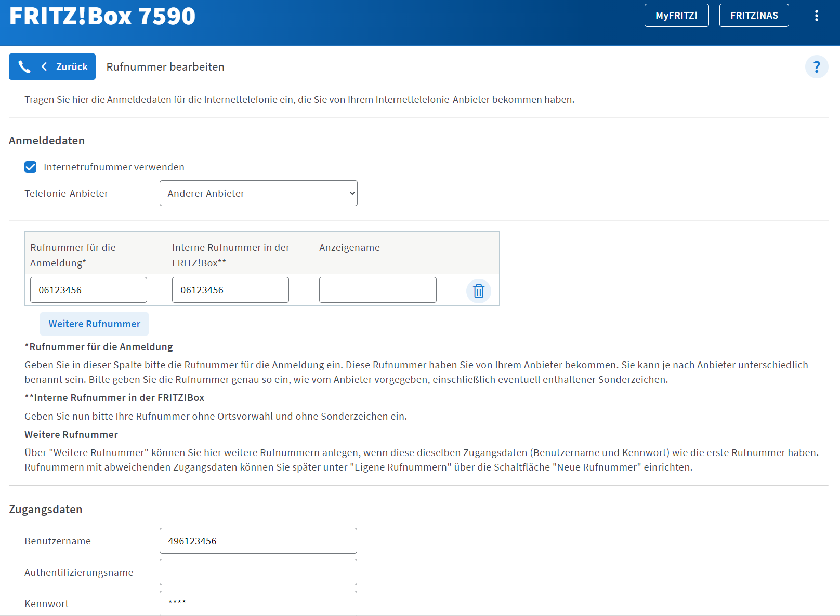
Task: Open the three-dot options menu
Action: [816, 16]
